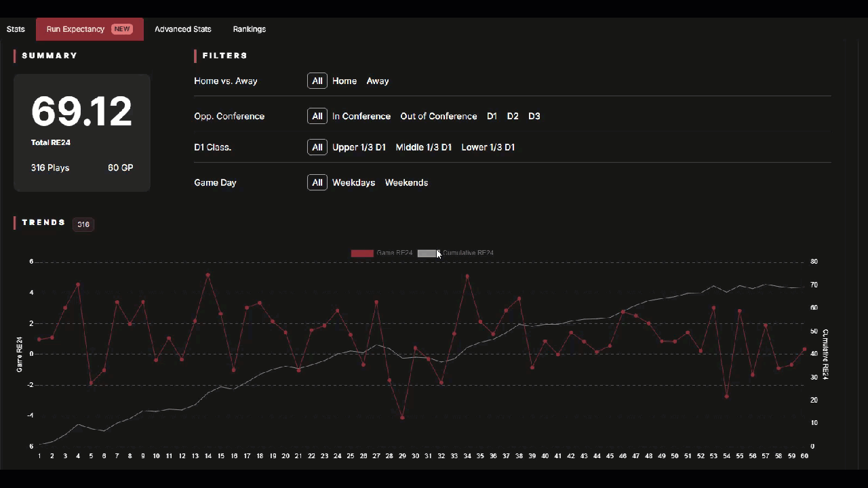This screenshot has width=868, height=488.
Task: Switch to Advanced Stats tab
Action: tap(183, 29)
